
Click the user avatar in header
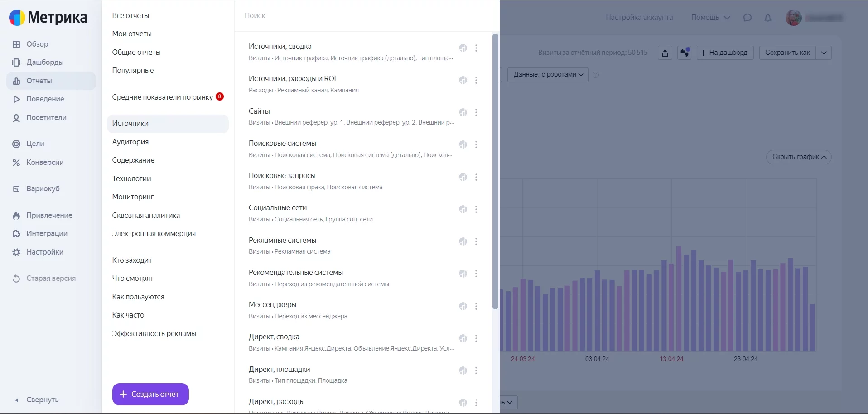click(x=793, y=18)
